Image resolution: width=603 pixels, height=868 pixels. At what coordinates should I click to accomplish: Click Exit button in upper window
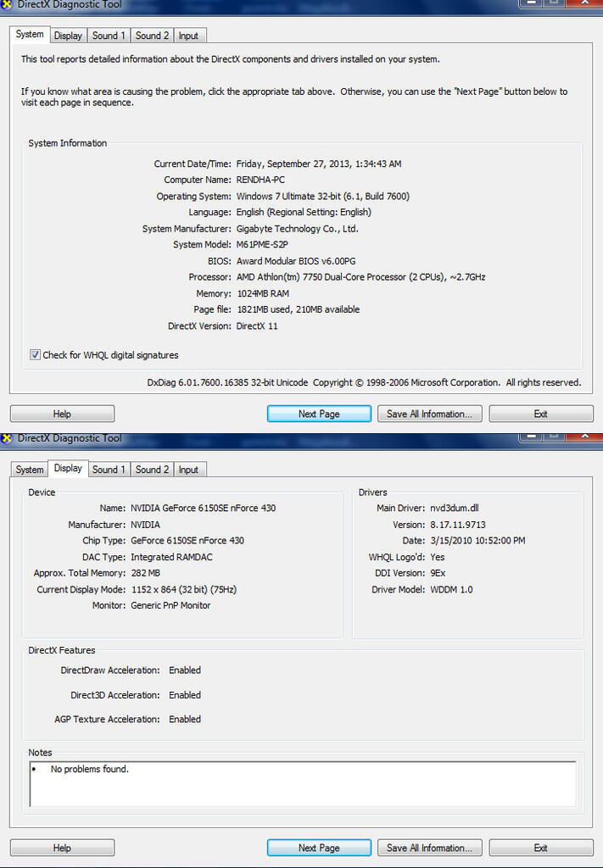click(541, 414)
